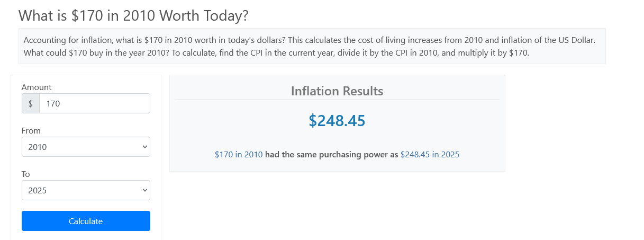
Task: Click the "To" field label
Action: click(x=26, y=174)
